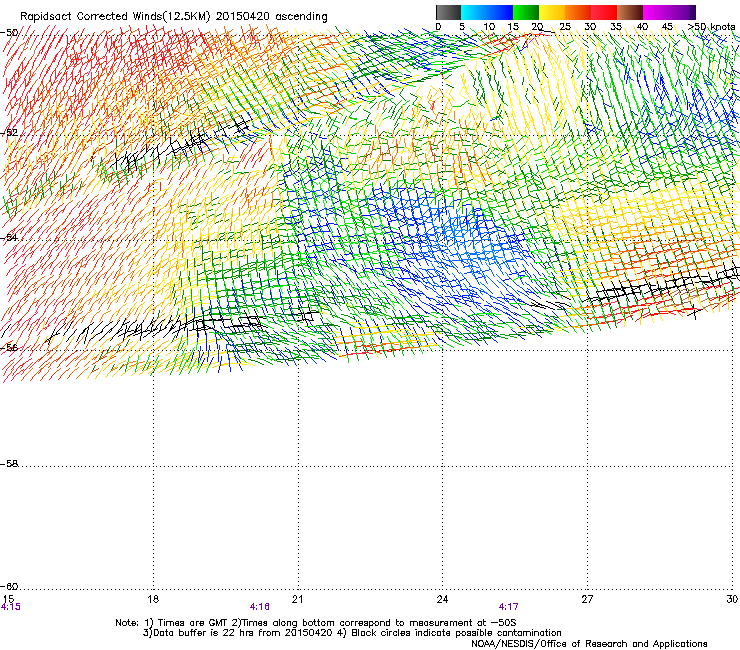
Task: Click the purple 45-50 knots legend swatch
Action: [x=682, y=12]
